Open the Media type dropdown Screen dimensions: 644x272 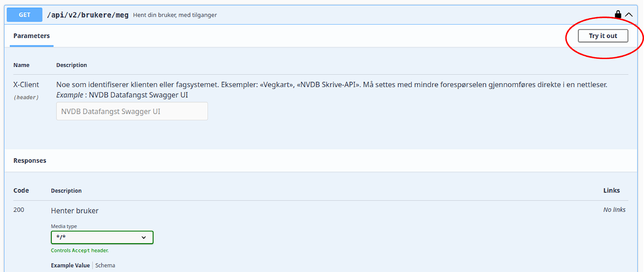102,237
